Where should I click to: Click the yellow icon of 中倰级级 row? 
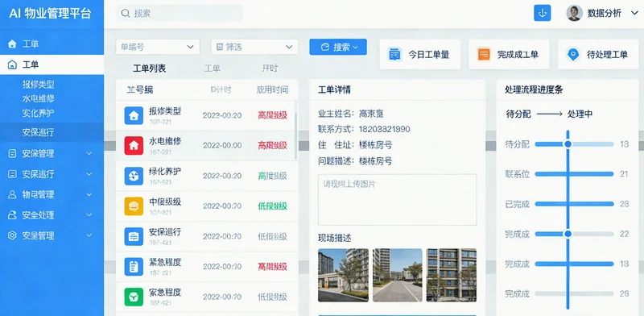(134, 206)
